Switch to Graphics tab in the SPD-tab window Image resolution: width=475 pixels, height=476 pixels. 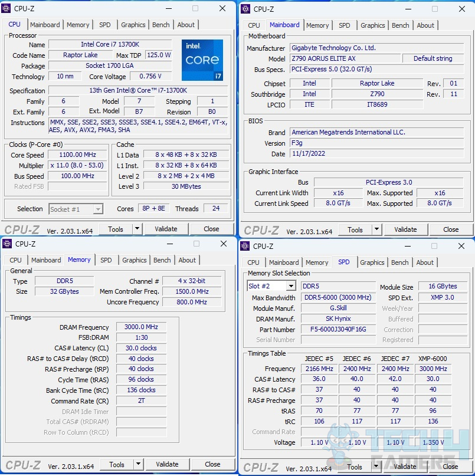click(372, 262)
